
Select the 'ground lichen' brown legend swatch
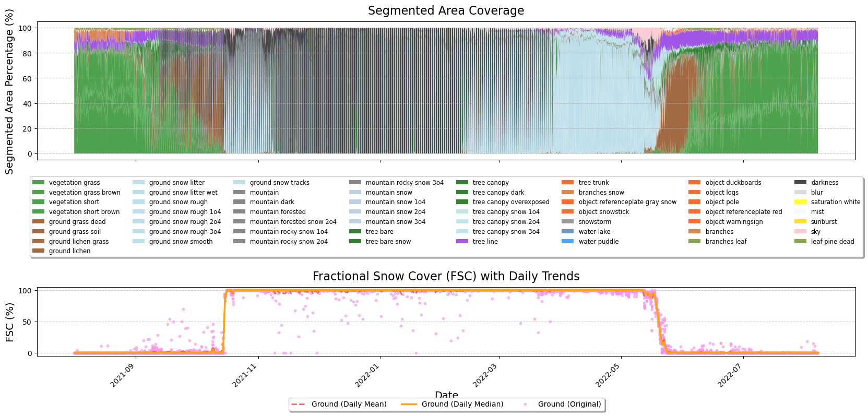tap(38, 251)
